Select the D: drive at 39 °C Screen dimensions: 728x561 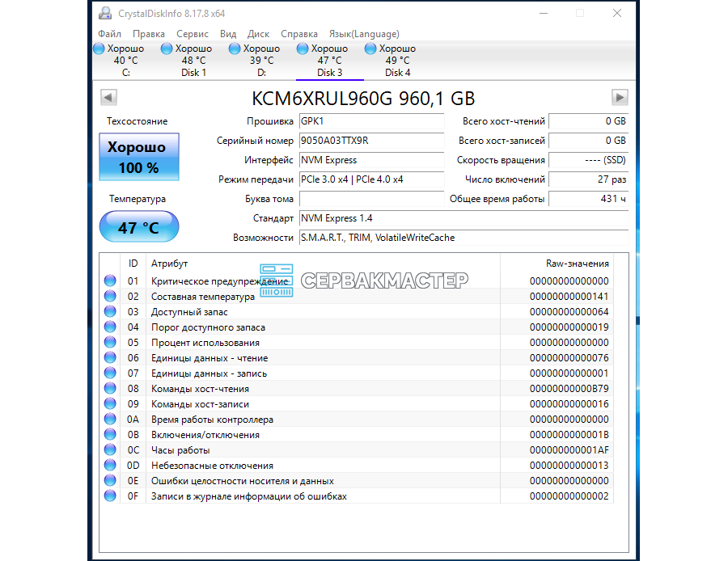(261, 61)
